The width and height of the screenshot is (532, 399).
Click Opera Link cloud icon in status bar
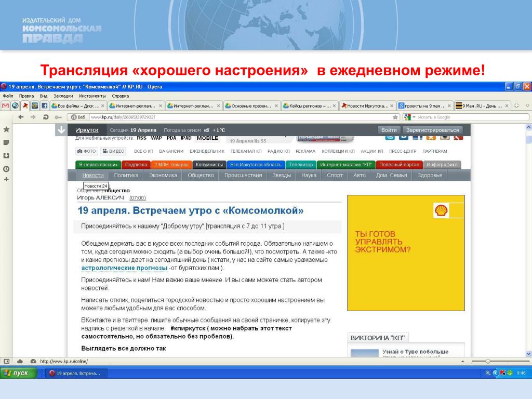point(20,362)
